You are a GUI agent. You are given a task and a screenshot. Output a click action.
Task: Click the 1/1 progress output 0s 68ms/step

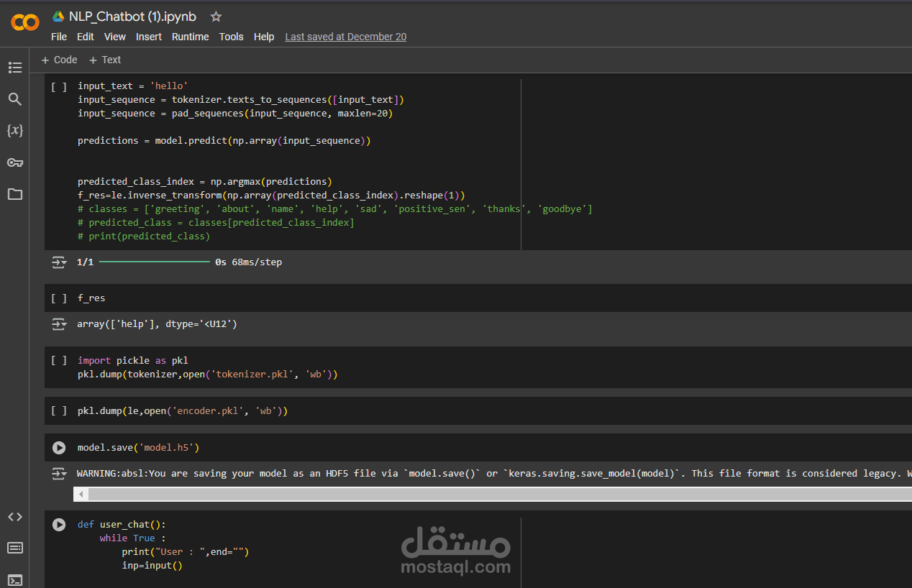click(x=179, y=262)
